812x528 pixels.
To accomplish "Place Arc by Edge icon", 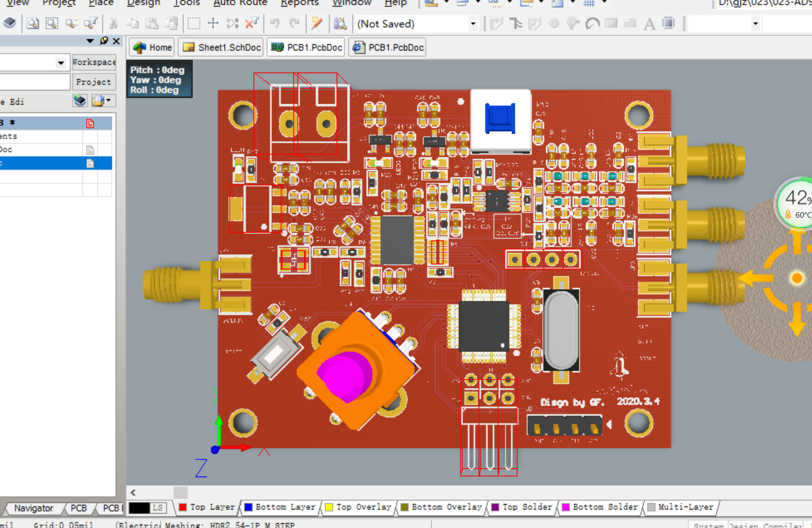I will click(592, 23).
